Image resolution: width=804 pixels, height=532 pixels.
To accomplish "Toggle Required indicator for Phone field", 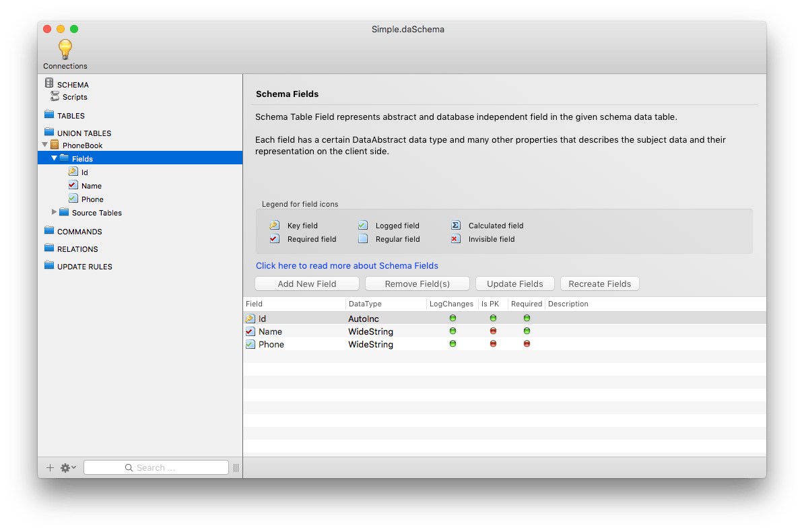I will pos(527,343).
